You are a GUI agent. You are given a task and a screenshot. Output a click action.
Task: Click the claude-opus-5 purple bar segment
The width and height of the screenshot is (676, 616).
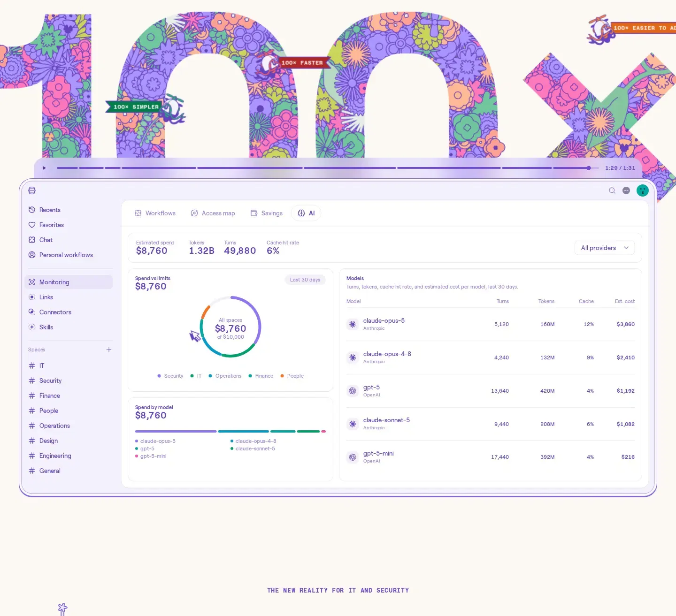[176, 431]
